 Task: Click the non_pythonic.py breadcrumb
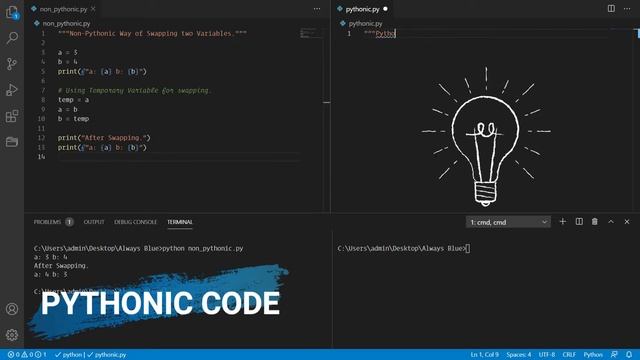[62, 24]
